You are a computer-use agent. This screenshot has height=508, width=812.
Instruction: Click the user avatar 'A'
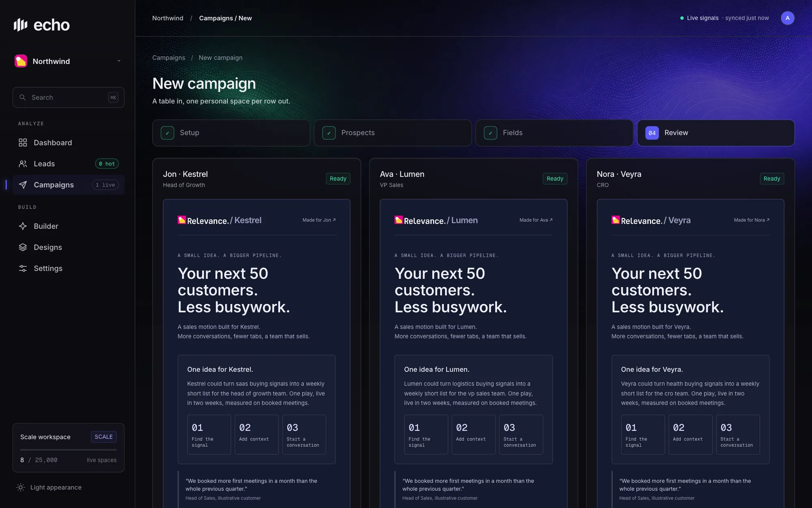(x=787, y=18)
